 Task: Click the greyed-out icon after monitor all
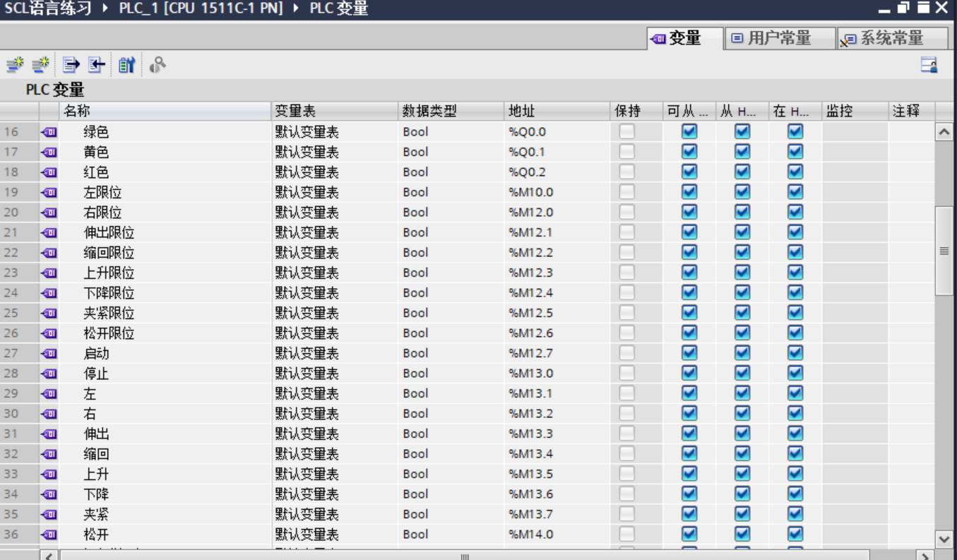(157, 65)
